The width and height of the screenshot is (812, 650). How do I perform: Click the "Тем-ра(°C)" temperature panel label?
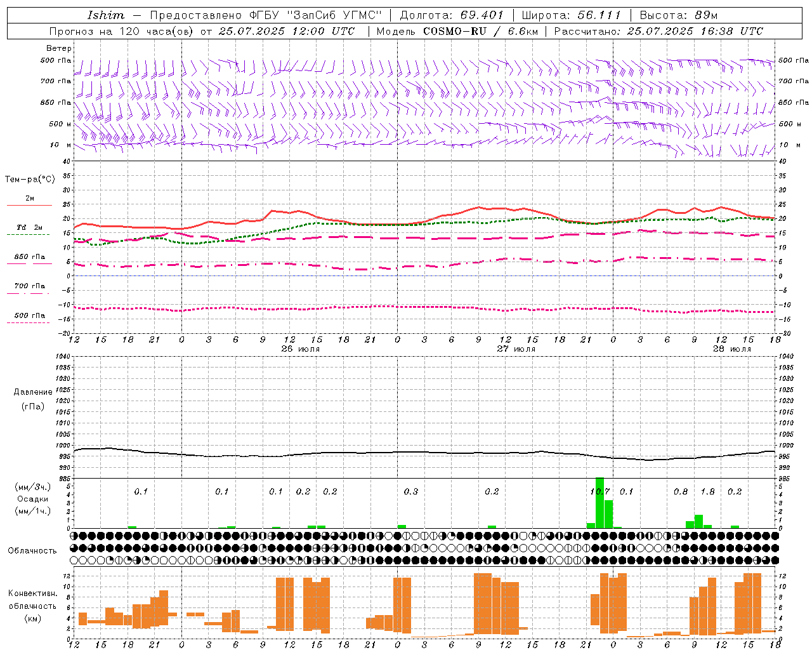[x=30, y=180]
